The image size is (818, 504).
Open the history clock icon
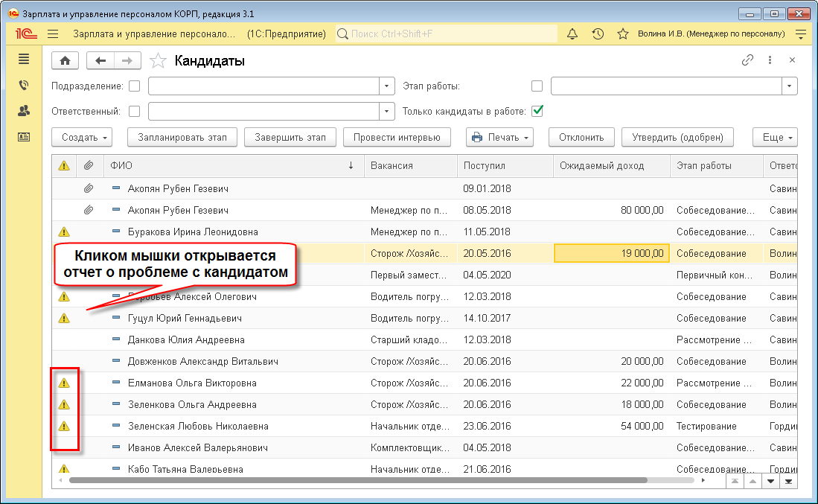[598, 34]
